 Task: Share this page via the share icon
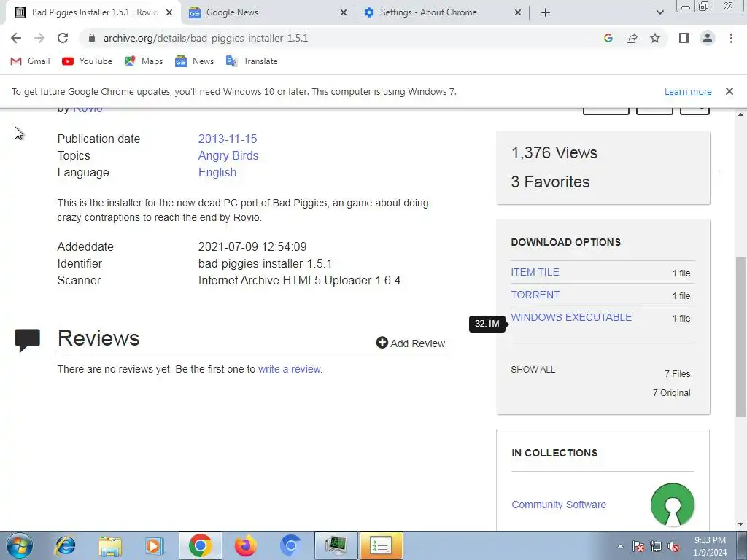coord(632,38)
